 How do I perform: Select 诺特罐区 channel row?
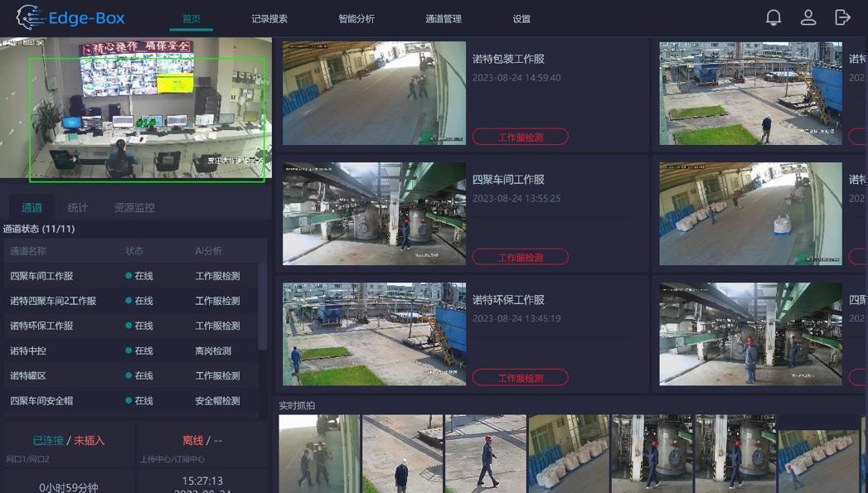131,375
